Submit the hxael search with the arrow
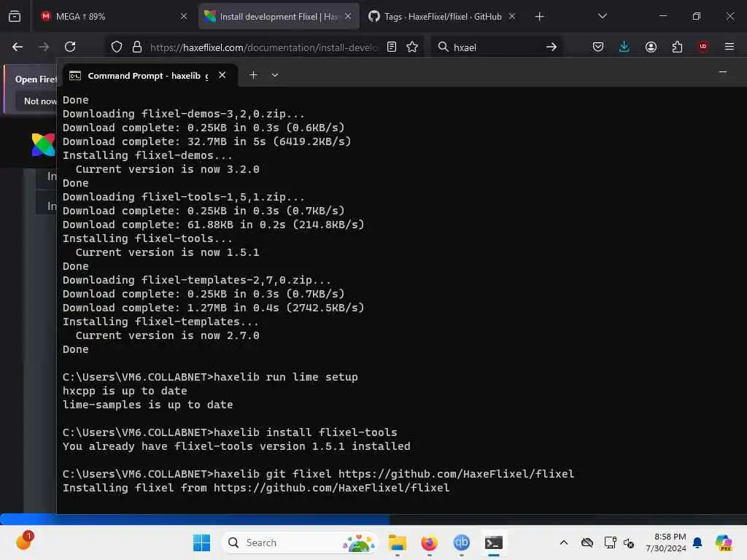This screenshot has width=747, height=560. click(x=551, y=47)
